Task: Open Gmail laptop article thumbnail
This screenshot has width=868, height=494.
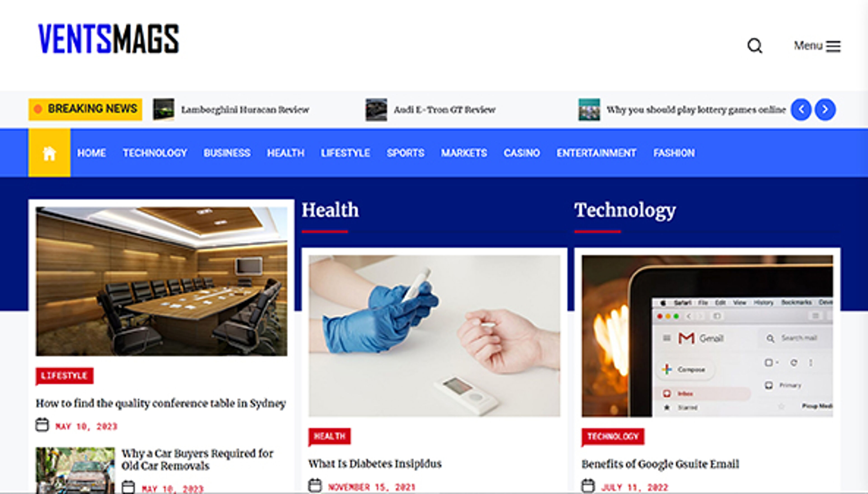Action: [x=707, y=336]
